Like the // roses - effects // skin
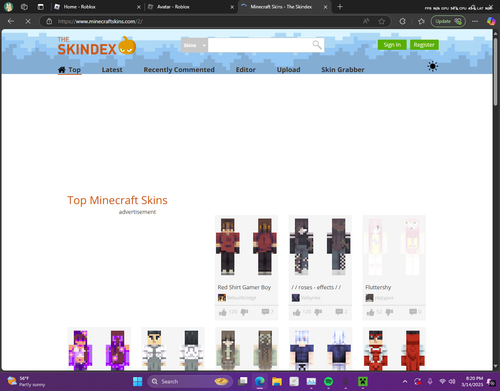Viewport: 500px width, 391px height. coord(296,312)
